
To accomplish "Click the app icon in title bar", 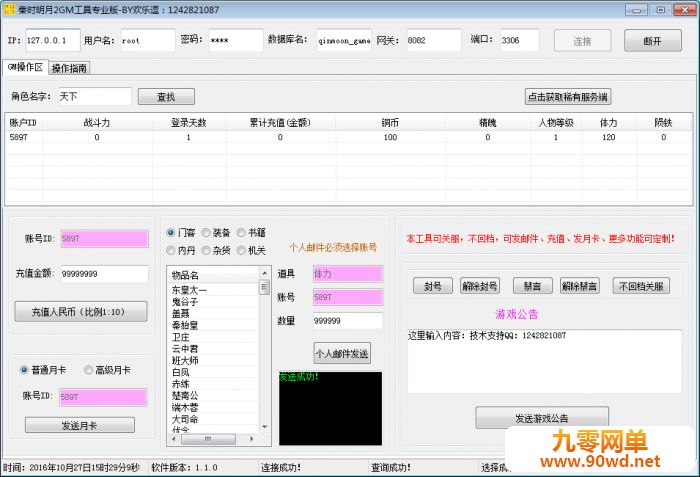I will coord(9,9).
